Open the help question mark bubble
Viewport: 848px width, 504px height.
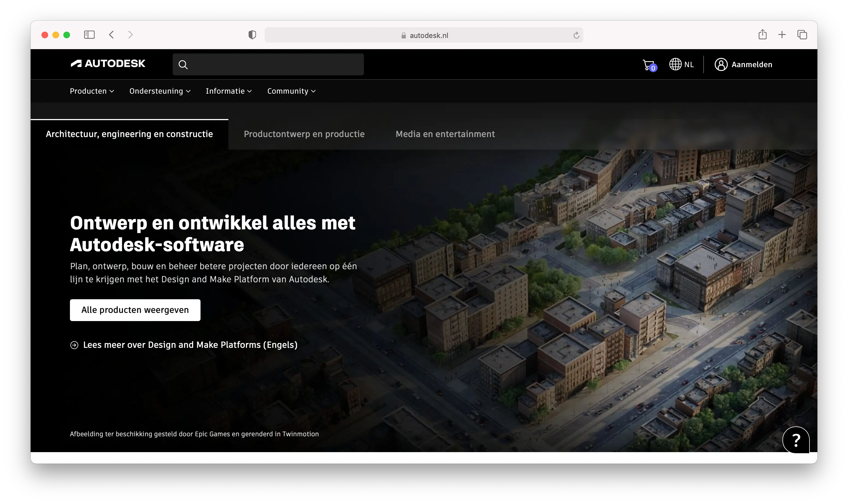coord(796,440)
